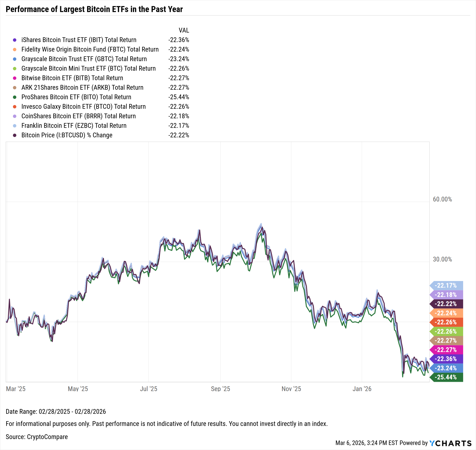
Task: Click the VAL column header
Action: click(x=184, y=30)
